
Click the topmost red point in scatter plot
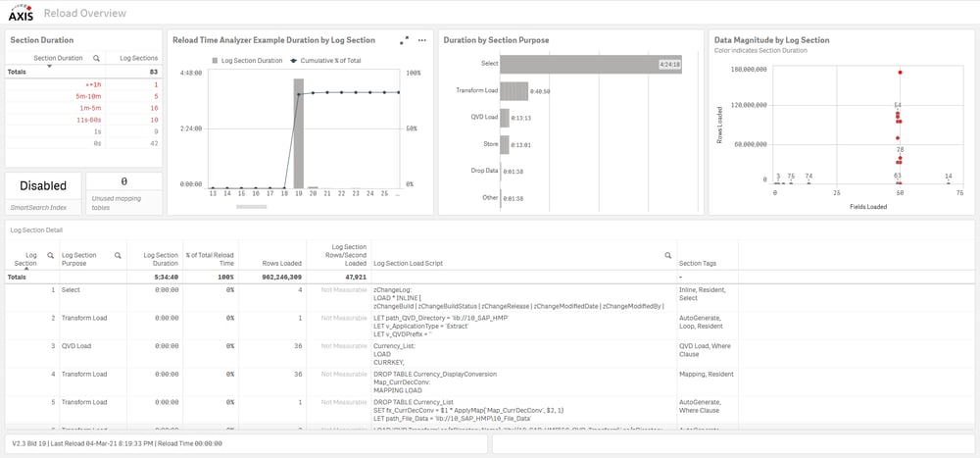pos(900,73)
